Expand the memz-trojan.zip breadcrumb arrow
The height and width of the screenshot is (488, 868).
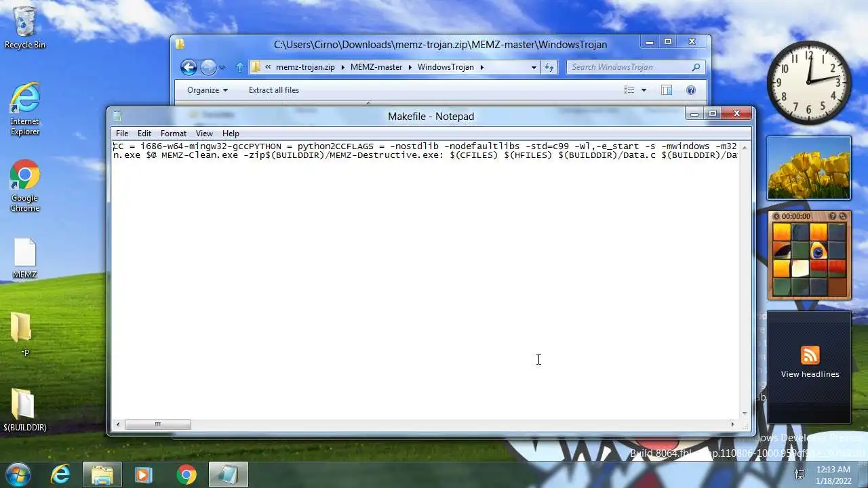342,67
